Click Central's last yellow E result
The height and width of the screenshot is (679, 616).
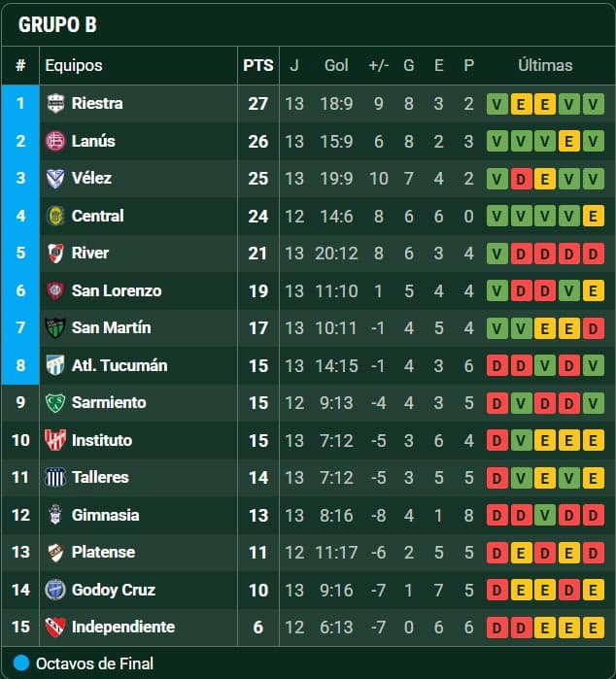592,216
